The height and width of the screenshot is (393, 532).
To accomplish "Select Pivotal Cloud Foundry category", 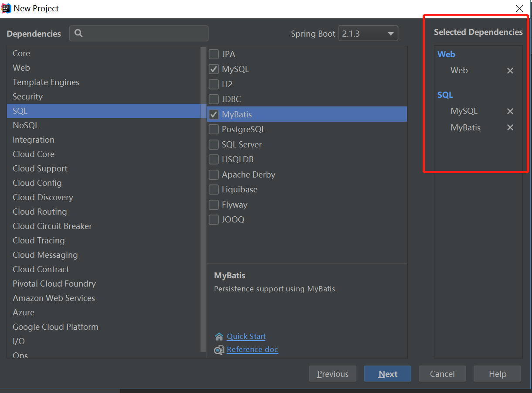I will 103,284.
